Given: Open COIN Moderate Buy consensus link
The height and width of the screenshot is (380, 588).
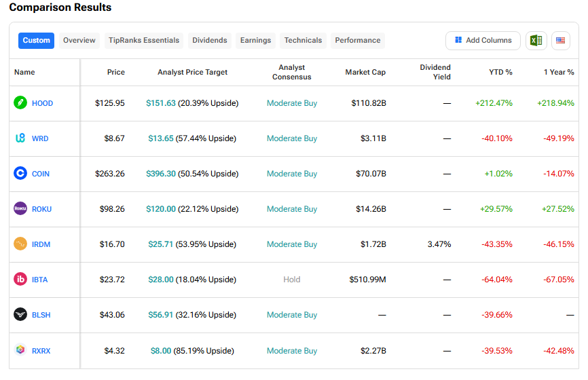Looking at the screenshot, I should click(x=291, y=174).
